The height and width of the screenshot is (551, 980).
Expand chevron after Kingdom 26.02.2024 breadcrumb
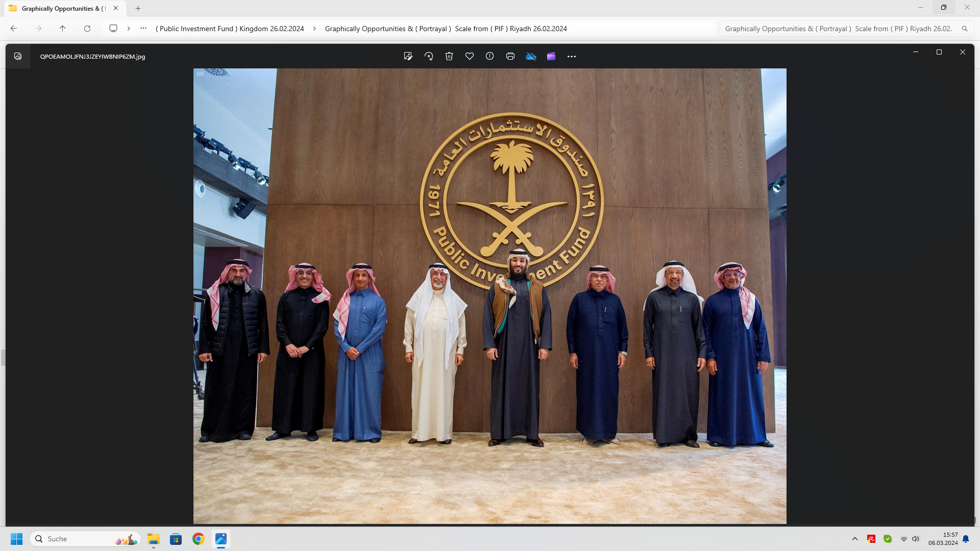[x=314, y=29]
